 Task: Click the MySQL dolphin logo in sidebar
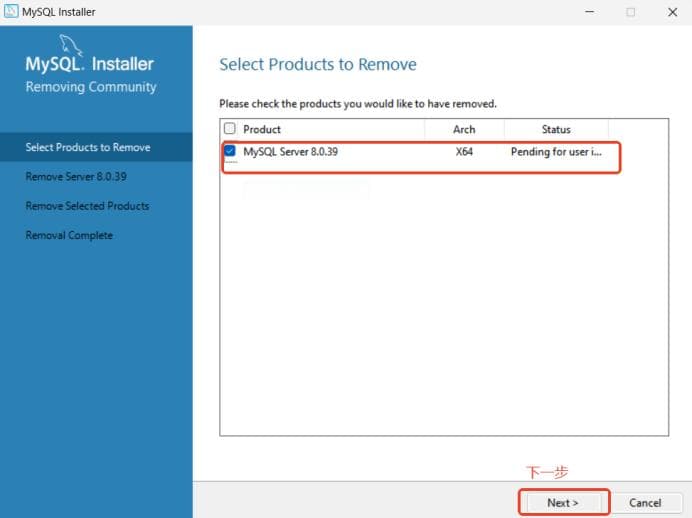(x=71, y=45)
